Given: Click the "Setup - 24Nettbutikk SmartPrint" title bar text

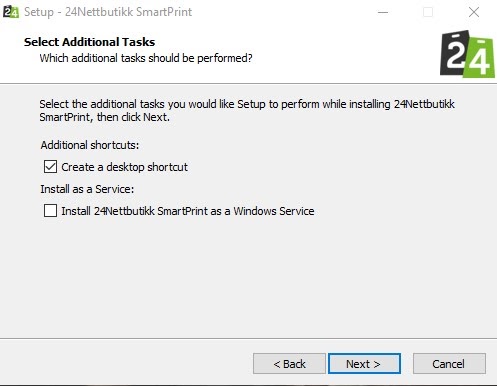Looking at the screenshot, I should pyautogui.click(x=108, y=12).
